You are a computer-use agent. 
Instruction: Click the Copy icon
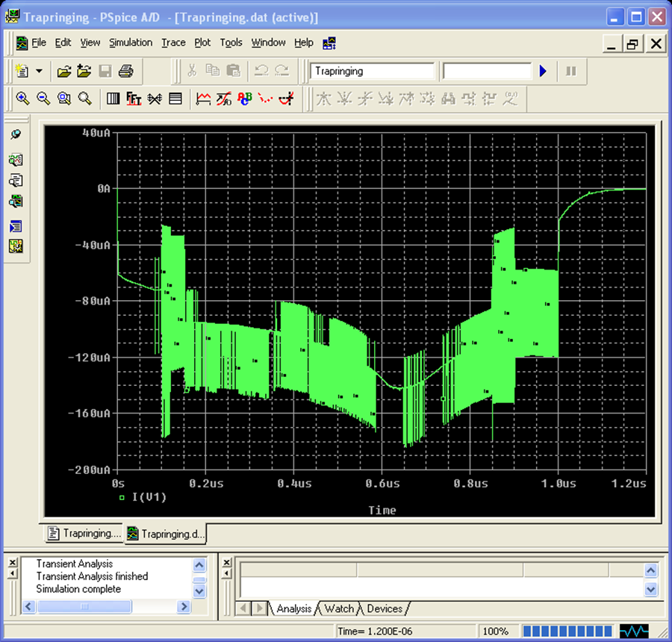213,70
